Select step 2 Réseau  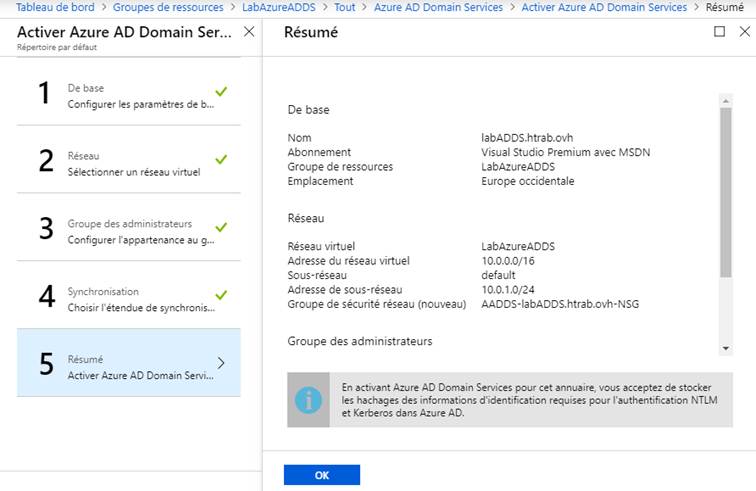click(129, 160)
